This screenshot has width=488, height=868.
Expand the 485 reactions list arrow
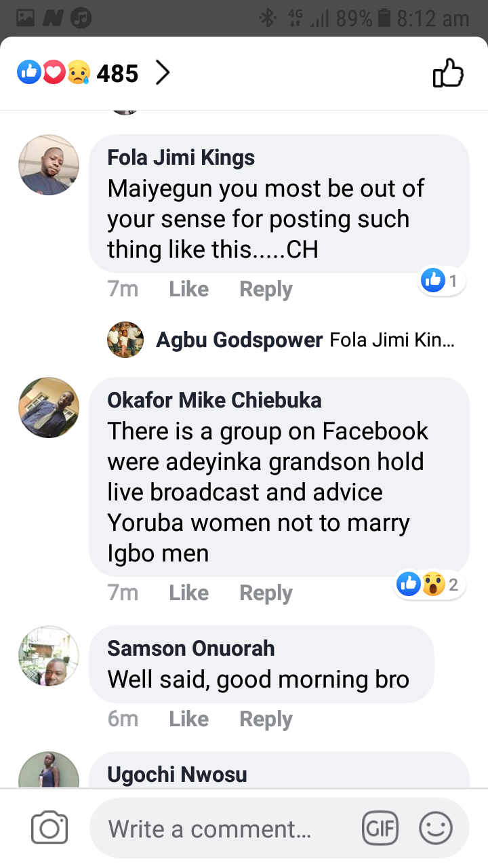coord(162,73)
